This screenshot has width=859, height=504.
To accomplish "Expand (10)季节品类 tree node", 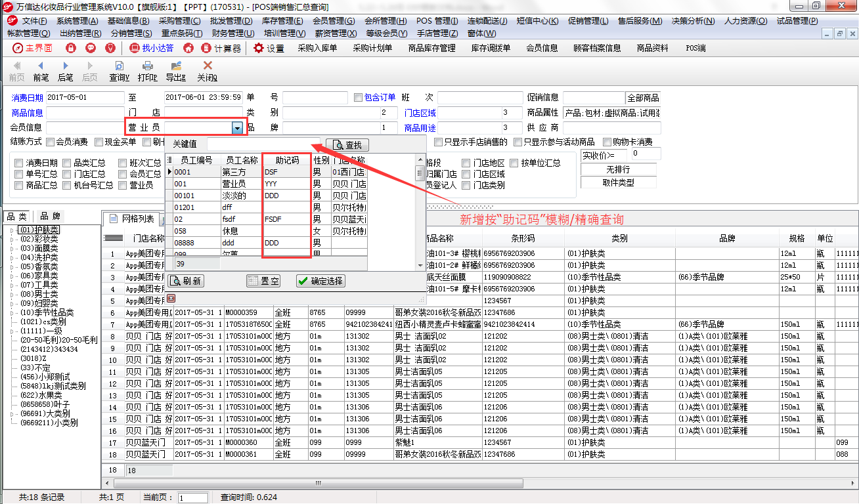I will coord(12,313).
